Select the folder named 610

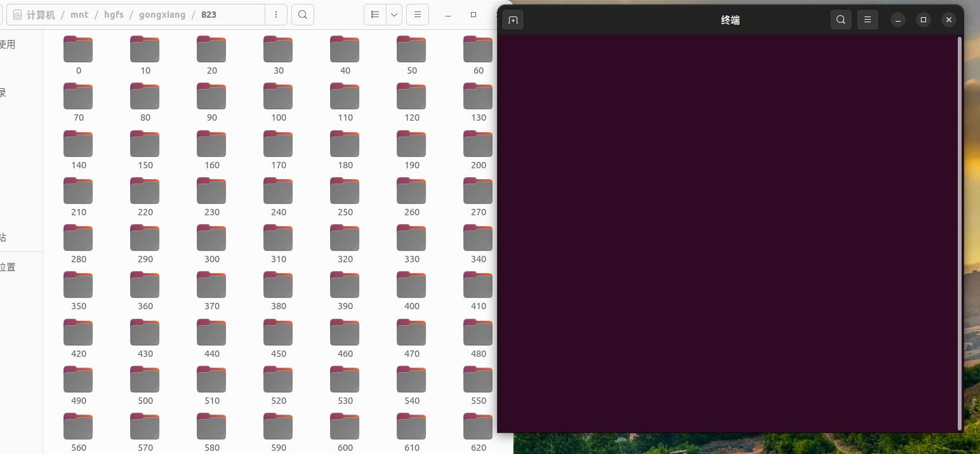(x=411, y=427)
